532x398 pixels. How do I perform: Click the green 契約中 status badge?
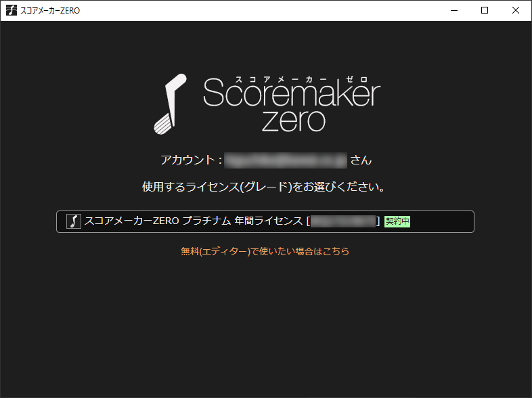(x=397, y=221)
